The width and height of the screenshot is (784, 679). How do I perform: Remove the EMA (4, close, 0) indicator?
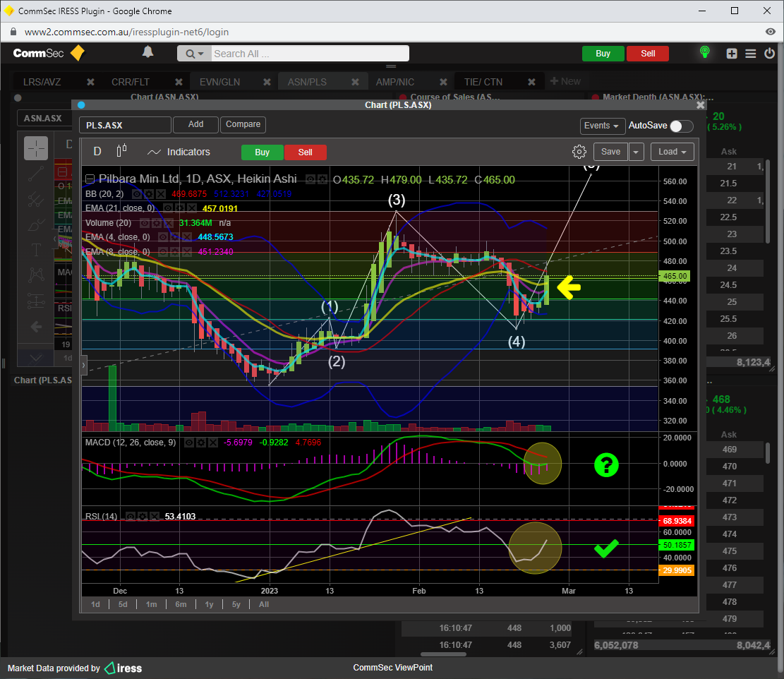pos(186,237)
